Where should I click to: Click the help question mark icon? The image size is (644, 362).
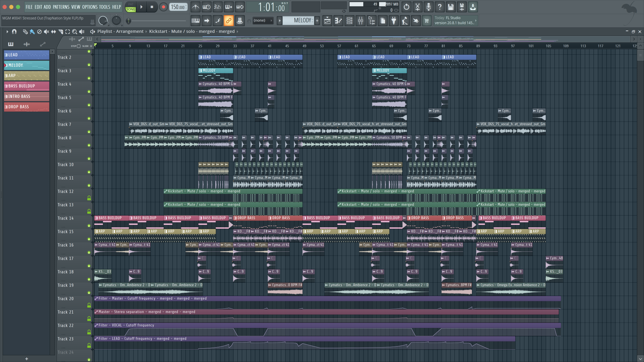pyautogui.click(x=440, y=7)
